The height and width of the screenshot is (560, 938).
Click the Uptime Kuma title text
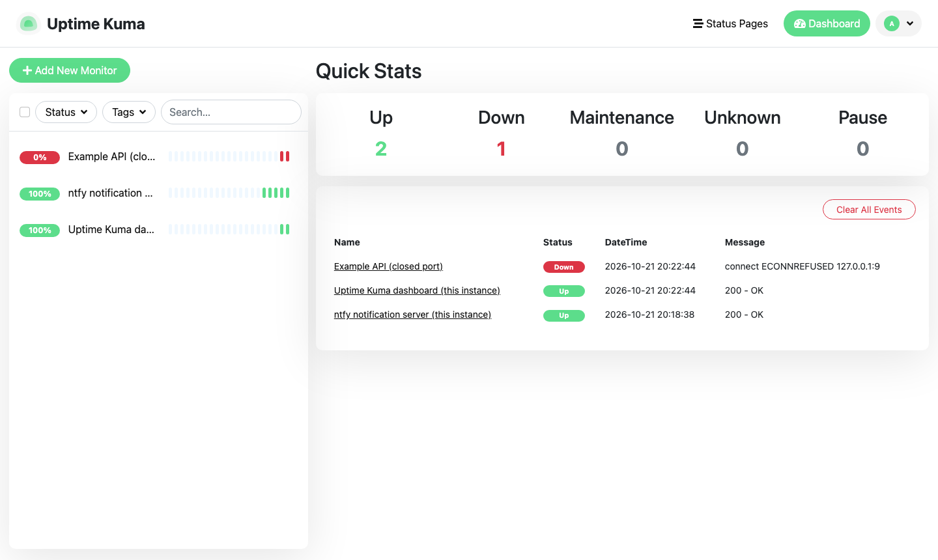96,24
